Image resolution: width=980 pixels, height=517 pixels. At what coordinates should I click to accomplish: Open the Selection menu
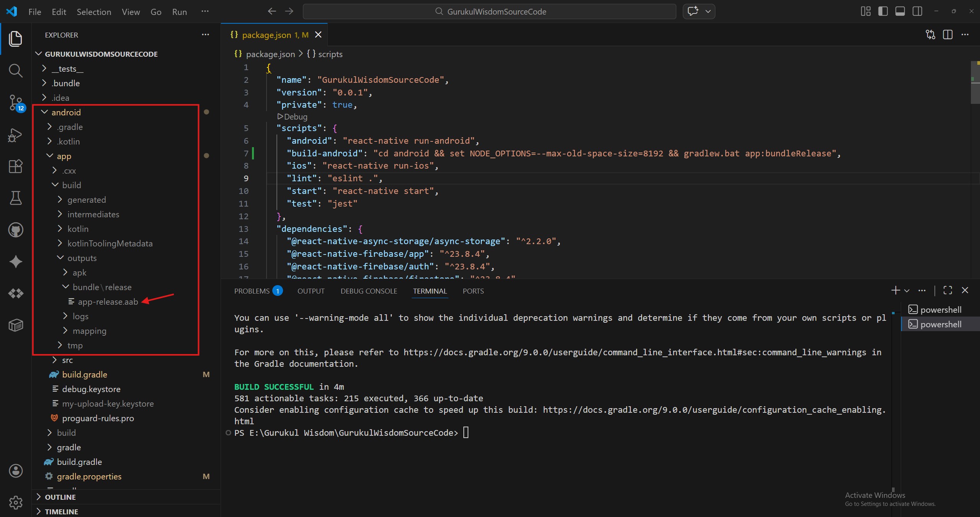[94, 12]
